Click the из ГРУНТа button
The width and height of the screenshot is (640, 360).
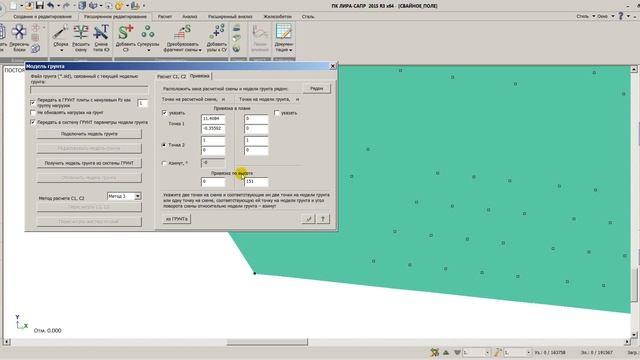[x=176, y=219]
